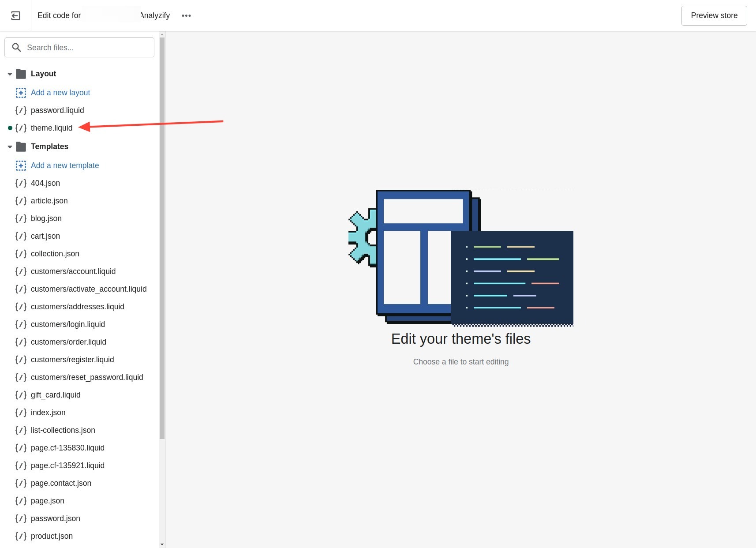Screen dimensions: 756x548
Task: Select customers/login.liquid file
Action: tap(68, 324)
